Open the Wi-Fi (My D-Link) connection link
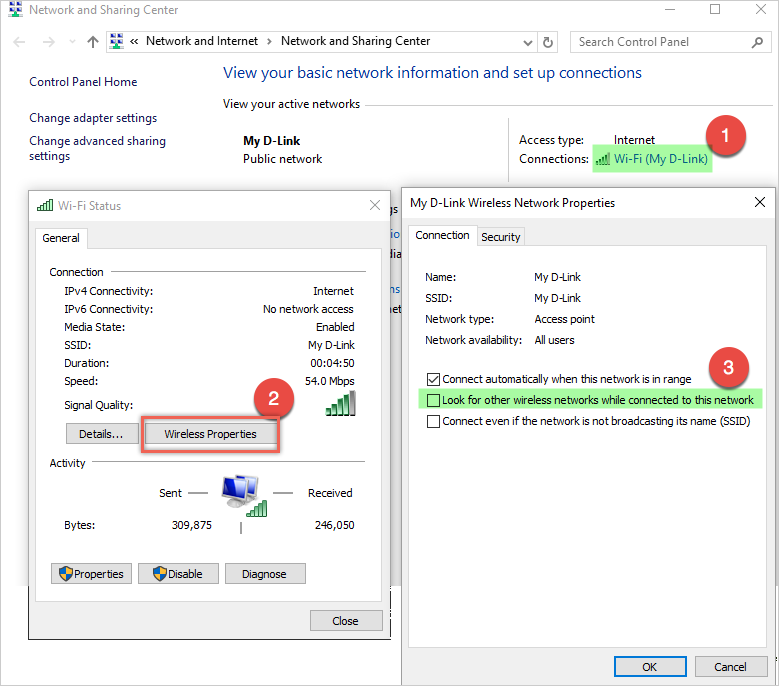Image resolution: width=779 pixels, height=686 pixels. 661,159
